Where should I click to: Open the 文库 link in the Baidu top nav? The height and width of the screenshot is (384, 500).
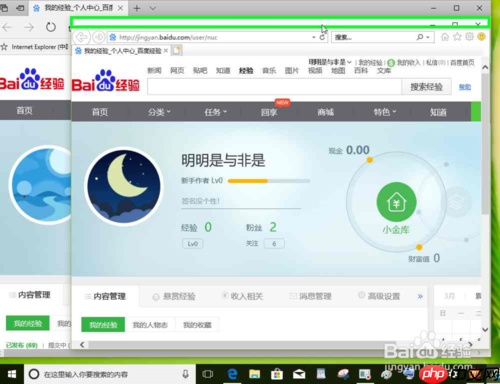click(384, 71)
